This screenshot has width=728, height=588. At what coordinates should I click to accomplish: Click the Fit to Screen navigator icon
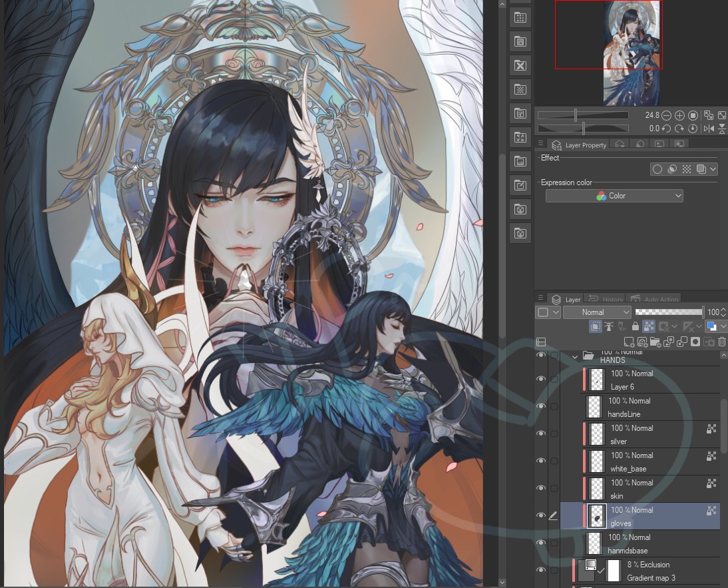click(x=709, y=115)
